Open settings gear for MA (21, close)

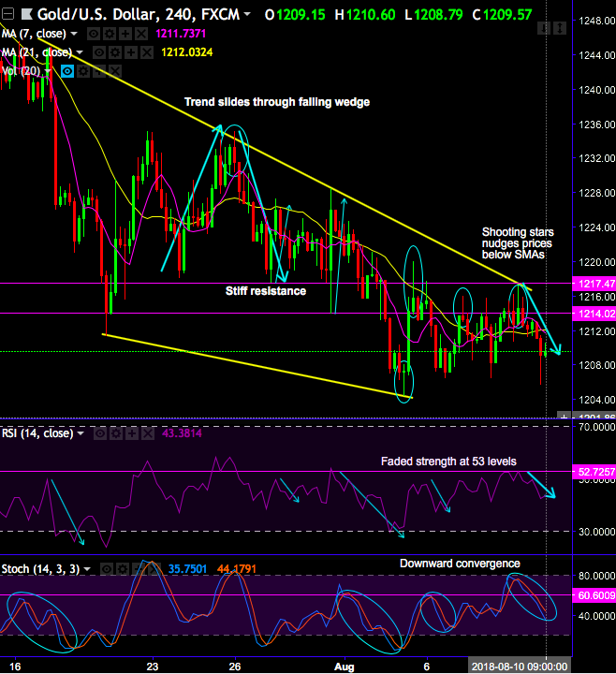click(115, 52)
